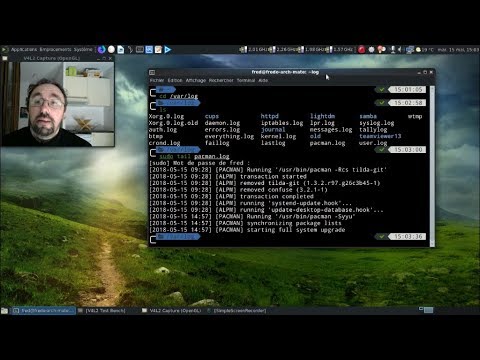Expand the Emplacements menu
The image size is (480, 360).
point(55,49)
